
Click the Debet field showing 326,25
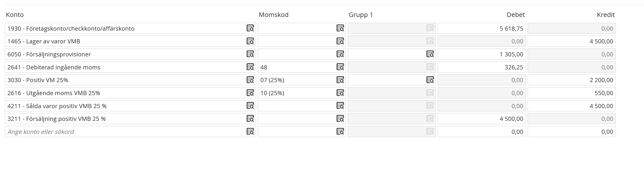[x=481, y=67]
